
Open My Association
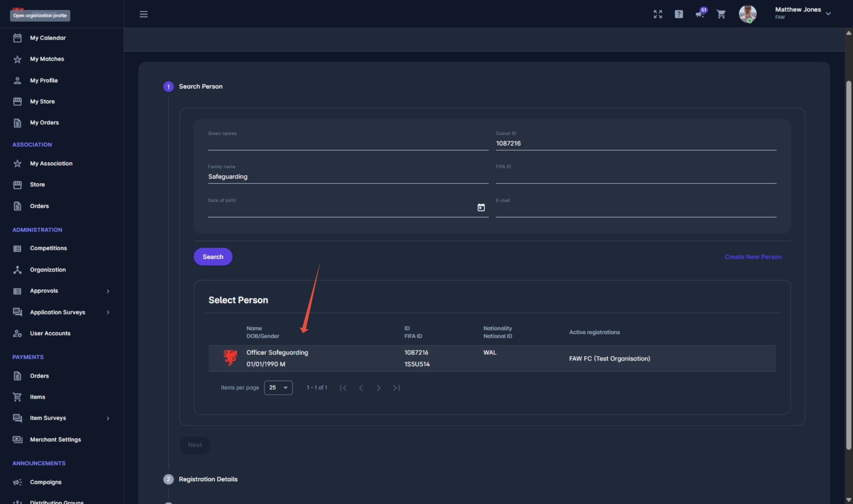(x=51, y=163)
